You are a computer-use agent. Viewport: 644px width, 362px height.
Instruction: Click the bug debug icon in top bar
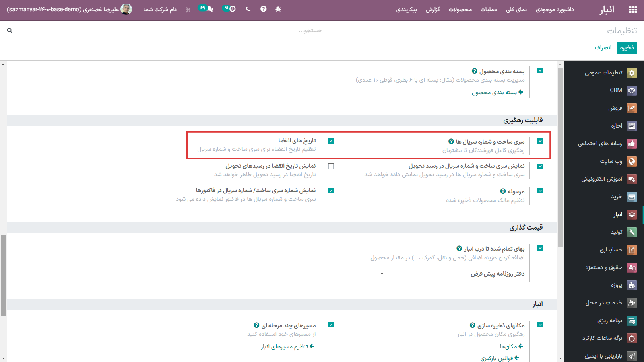coord(278,9)
